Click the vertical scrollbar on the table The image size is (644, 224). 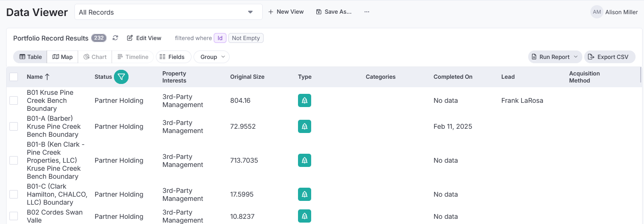click(x=641, y=75)
